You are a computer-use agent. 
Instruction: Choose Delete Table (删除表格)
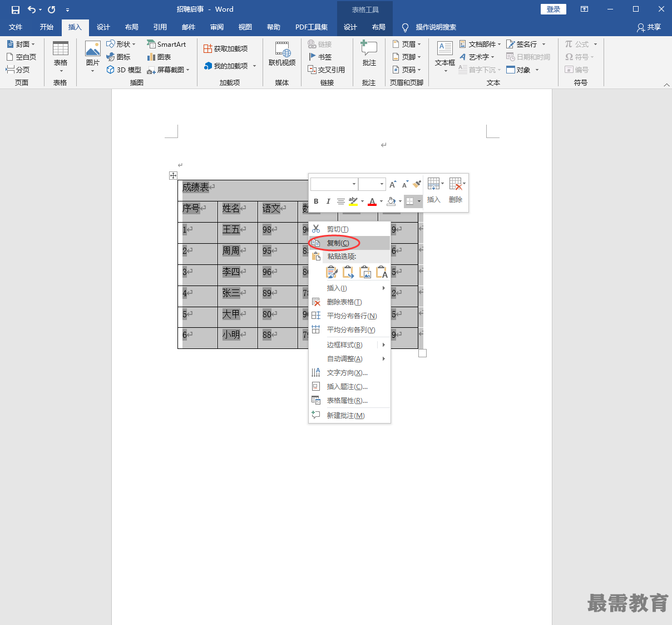[x=349, y=302]
